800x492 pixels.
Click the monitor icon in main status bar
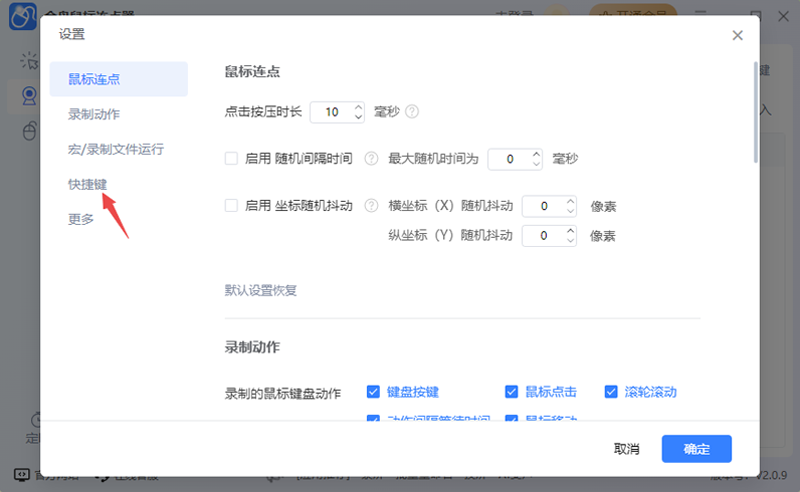(21, 475)
